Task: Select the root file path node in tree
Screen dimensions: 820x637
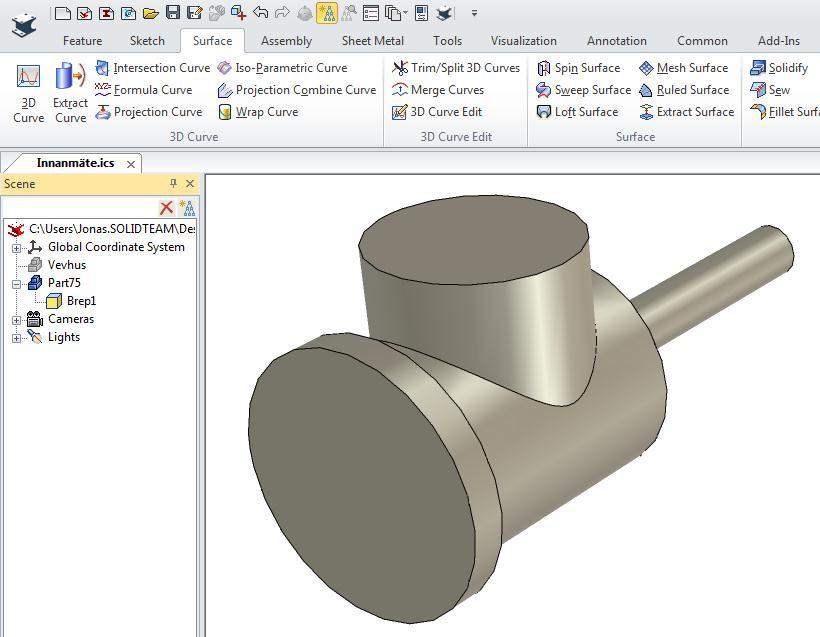Action: coord(112,229)
